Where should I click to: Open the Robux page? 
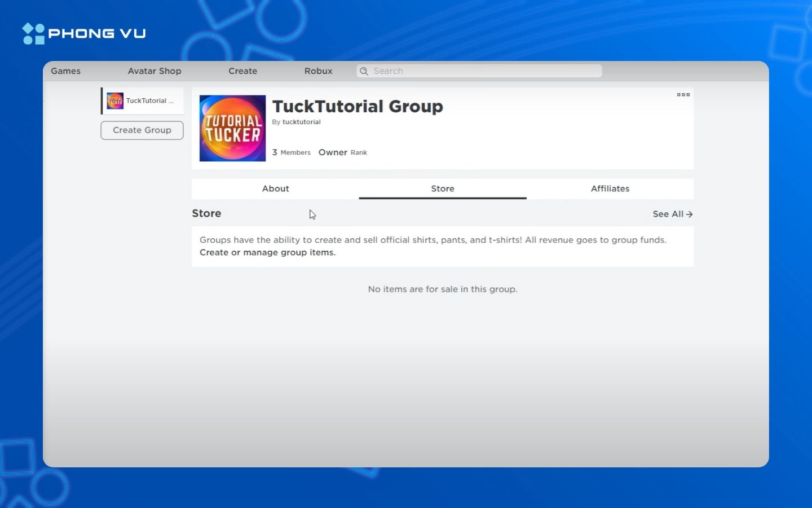pos(318,71)
